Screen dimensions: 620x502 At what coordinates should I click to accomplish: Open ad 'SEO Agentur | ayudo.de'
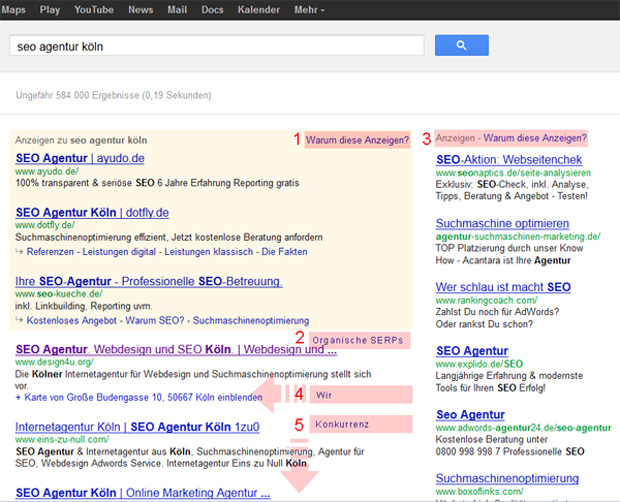pyautogui.click(x=80, y=158)
